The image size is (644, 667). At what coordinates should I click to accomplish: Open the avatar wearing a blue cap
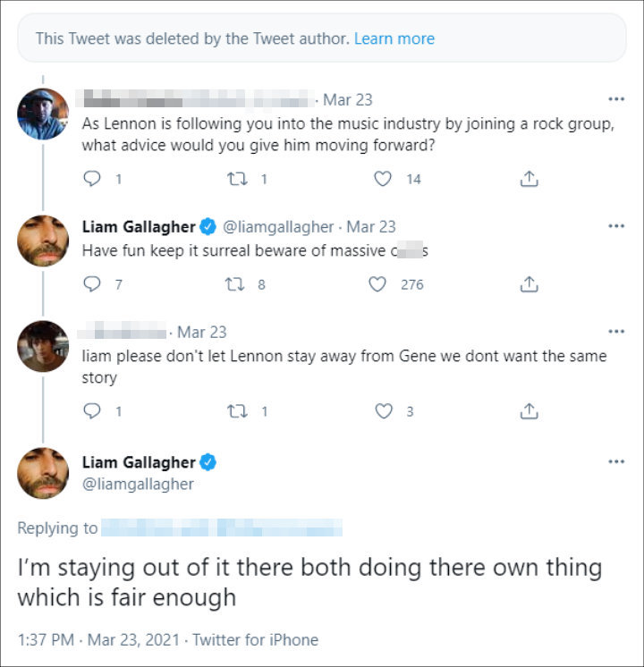43,114
